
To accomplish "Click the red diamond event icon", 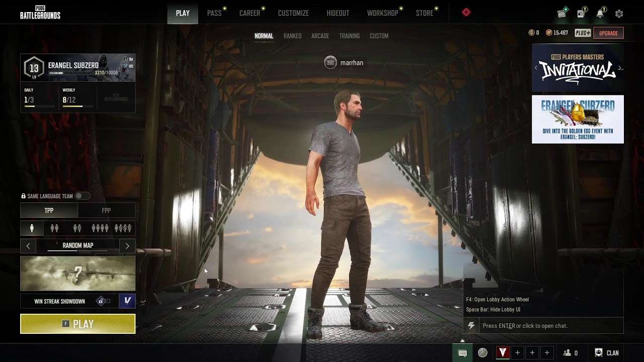I will (x=466, y=12).
